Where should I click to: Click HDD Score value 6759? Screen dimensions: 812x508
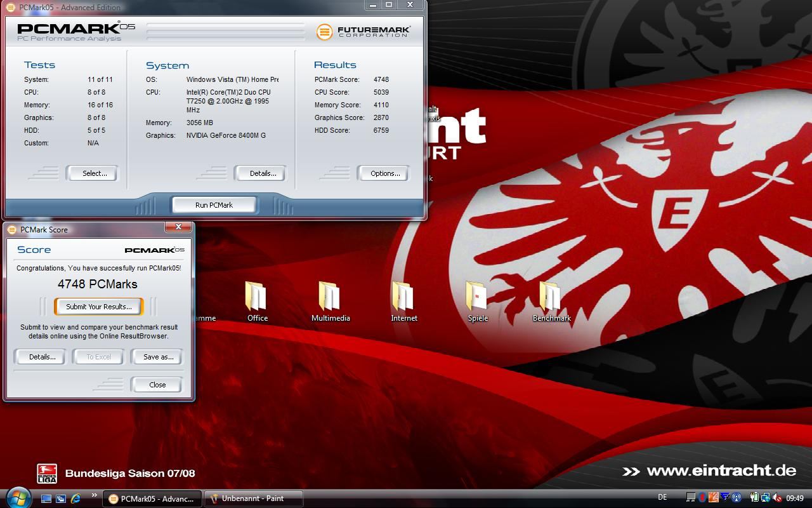coord(381,130)
